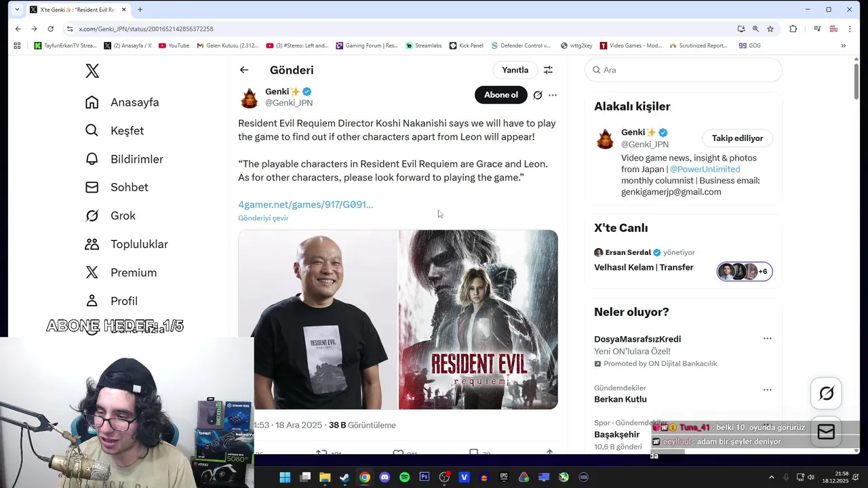The height and width of the screenshot is (488, 868).
Task: Open more options for Berkan Kutlu trend
Action: point(767,390)
